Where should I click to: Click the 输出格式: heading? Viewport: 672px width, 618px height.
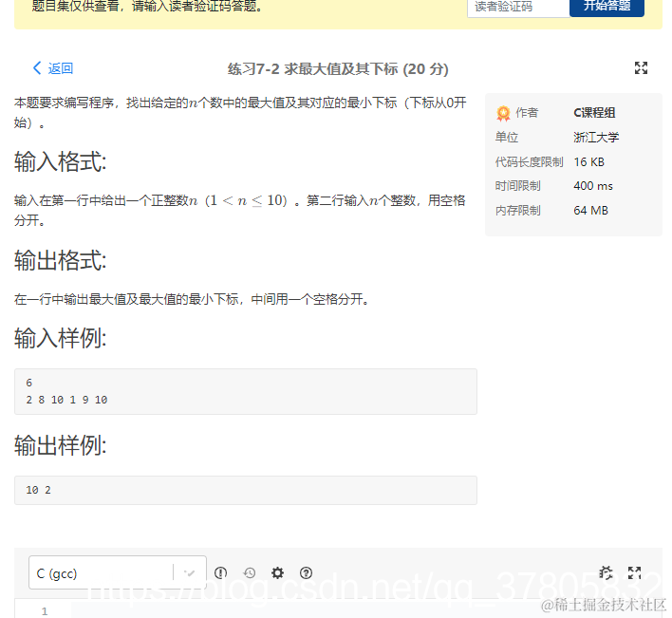point(61,260)
